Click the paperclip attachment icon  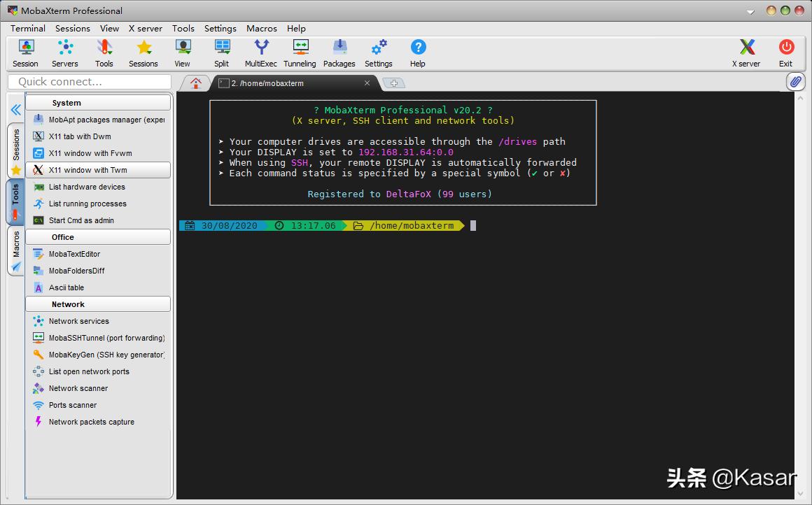796,82
